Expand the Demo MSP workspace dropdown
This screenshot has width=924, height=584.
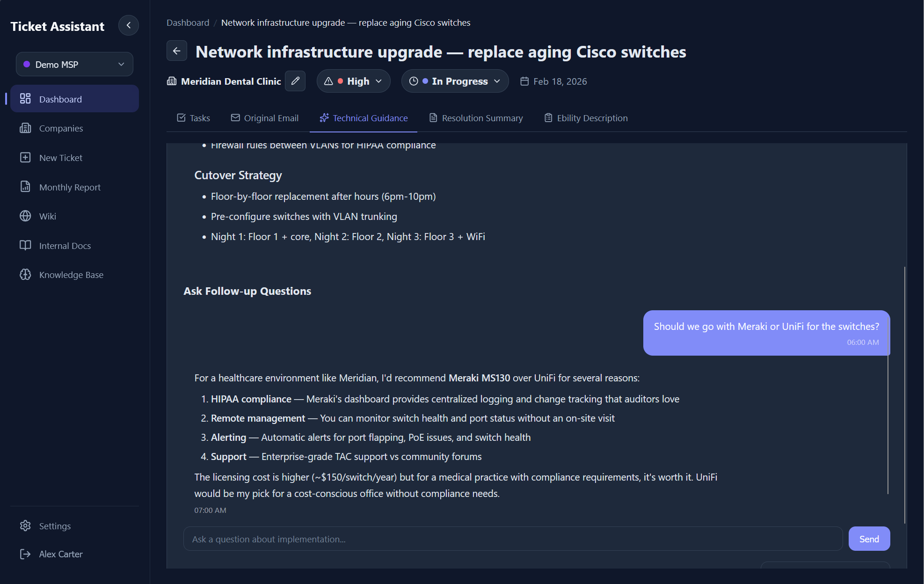pos(74,64)
